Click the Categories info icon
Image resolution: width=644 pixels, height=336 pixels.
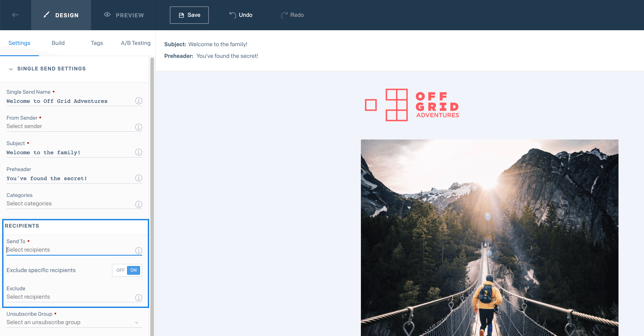tap(139, 204)
